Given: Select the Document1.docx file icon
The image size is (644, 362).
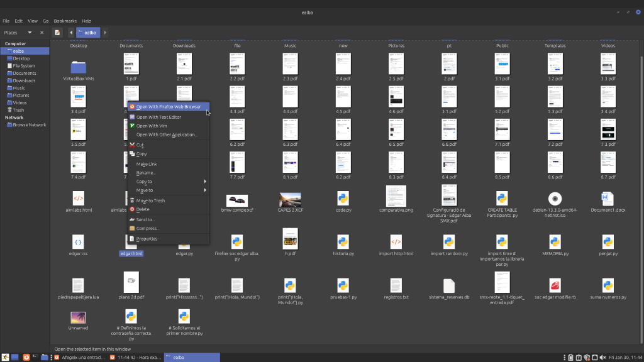Looking at the screenshot, I should pos(608,198).
